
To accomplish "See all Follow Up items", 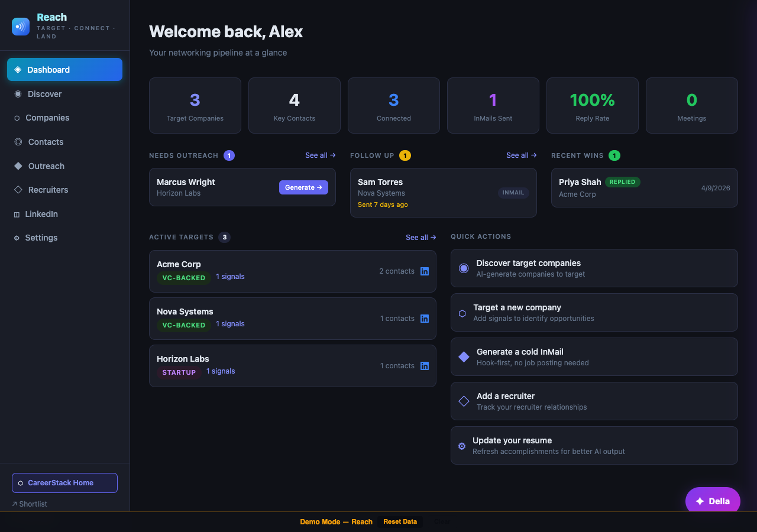I will click(521, 155).
